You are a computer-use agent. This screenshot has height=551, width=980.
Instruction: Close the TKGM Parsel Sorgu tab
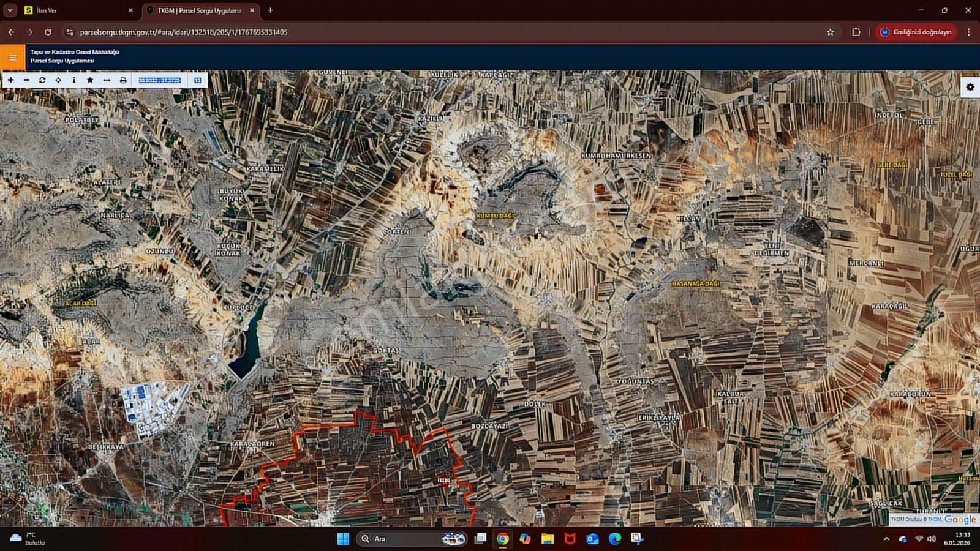252,10
